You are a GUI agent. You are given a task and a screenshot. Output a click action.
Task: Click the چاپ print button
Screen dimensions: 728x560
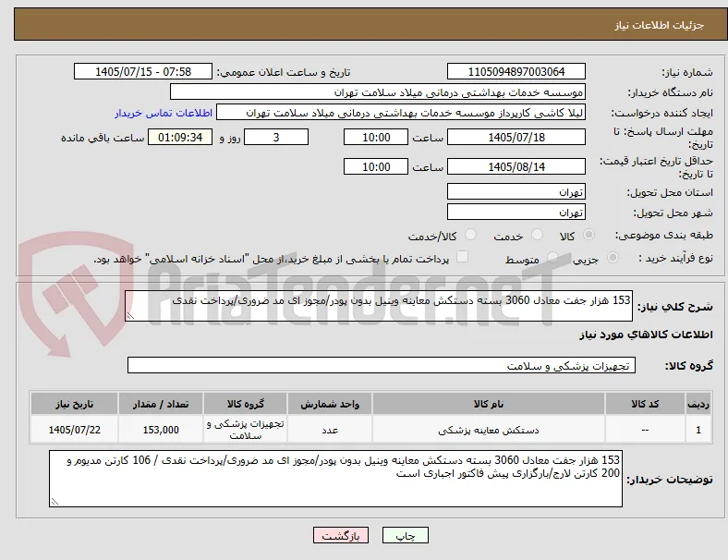(406, 535)
